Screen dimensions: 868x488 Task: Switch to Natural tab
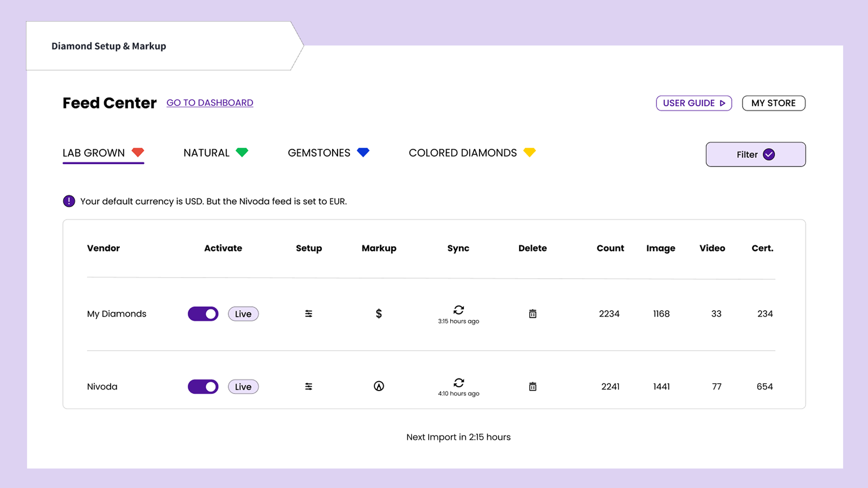216,153
